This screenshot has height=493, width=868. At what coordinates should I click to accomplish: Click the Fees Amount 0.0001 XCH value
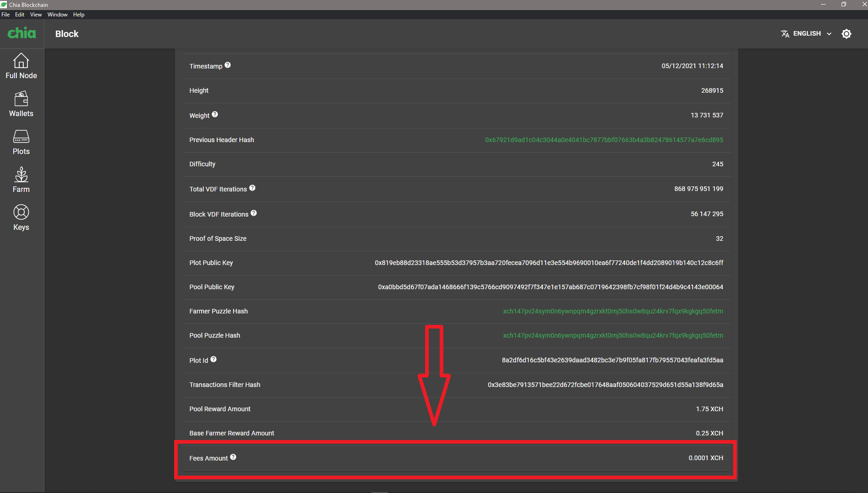(x=706, y=458)
